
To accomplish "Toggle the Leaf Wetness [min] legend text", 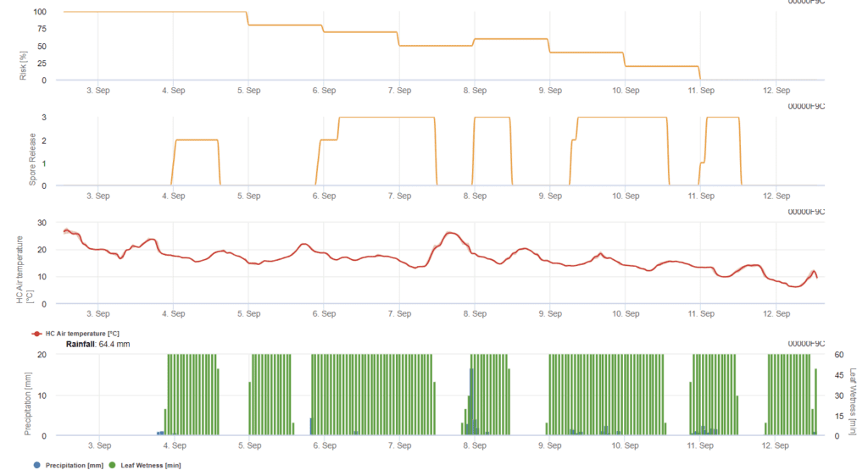I will (150, 465).
